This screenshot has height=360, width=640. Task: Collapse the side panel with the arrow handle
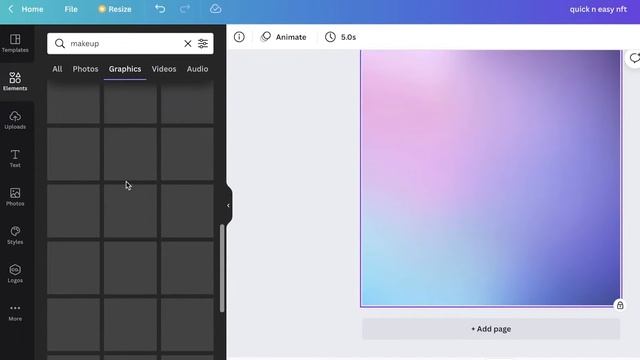[229, 205]
